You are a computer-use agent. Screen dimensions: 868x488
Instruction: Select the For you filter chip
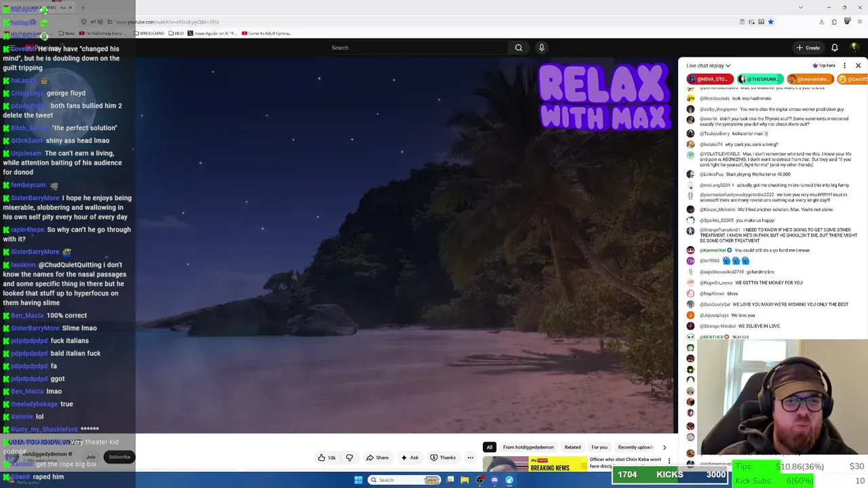point(599,447)
